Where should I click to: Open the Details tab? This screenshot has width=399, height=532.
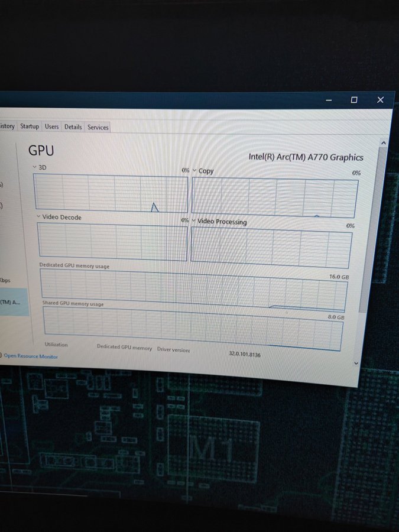73,127
